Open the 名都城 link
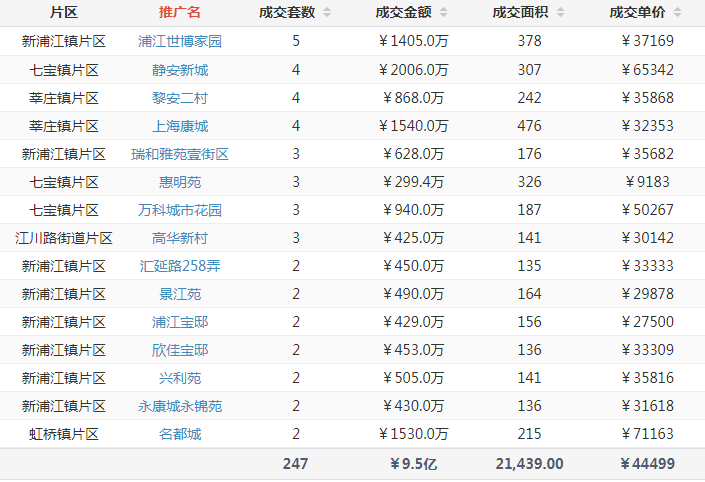 (x=180, y=434)
